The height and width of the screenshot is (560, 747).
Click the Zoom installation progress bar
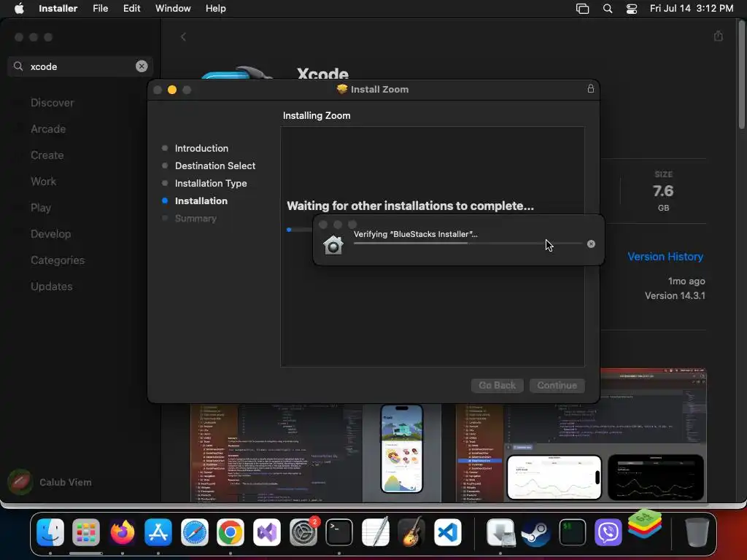click(x=299, y=230)
